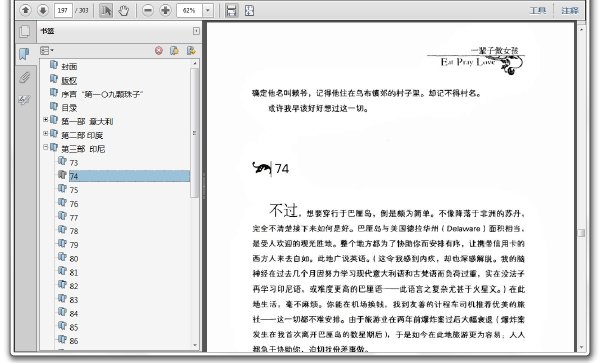
Task: Select 第三部 印尼 bookmark
Action: [x=83, y=149]
